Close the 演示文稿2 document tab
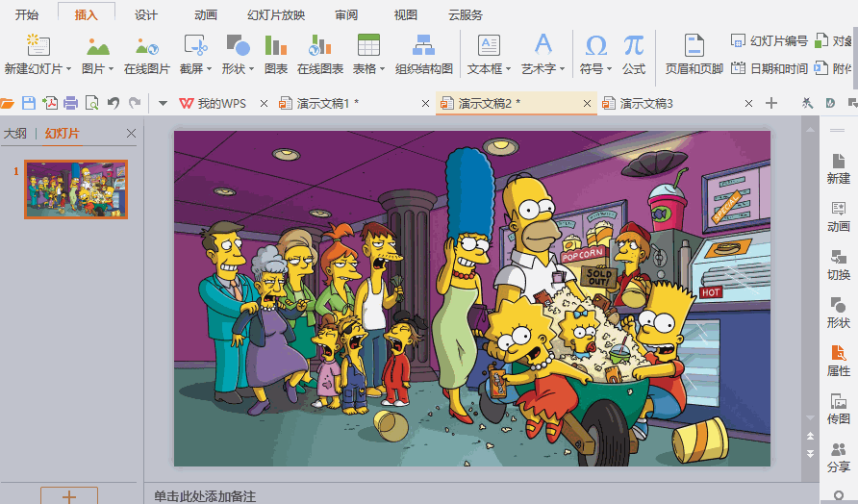 coord(587,103)
